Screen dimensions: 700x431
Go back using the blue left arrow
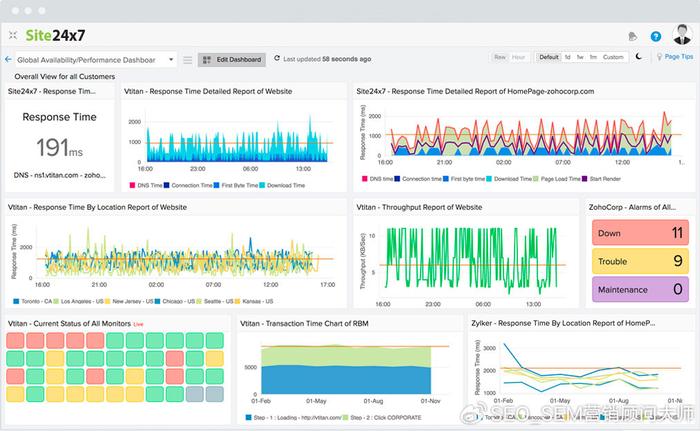8,59
